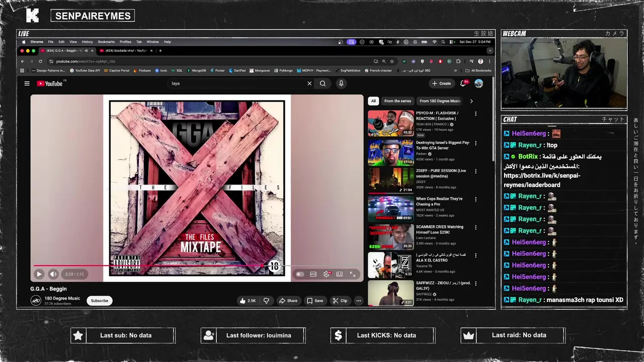Image resolution: width=644 pixels, height=362 pixels.
Task: Turn on closed captions in the player
Action: click(313, 274)
